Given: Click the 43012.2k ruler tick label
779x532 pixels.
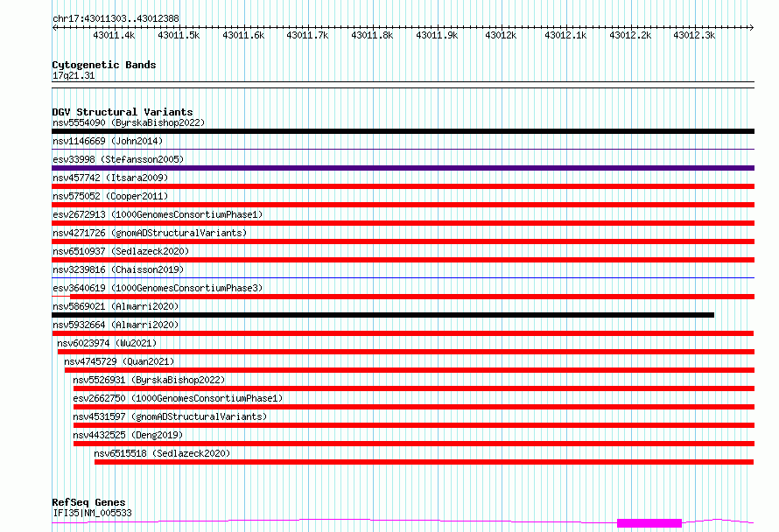Looking at the screenshot, I should coord(630,36).
